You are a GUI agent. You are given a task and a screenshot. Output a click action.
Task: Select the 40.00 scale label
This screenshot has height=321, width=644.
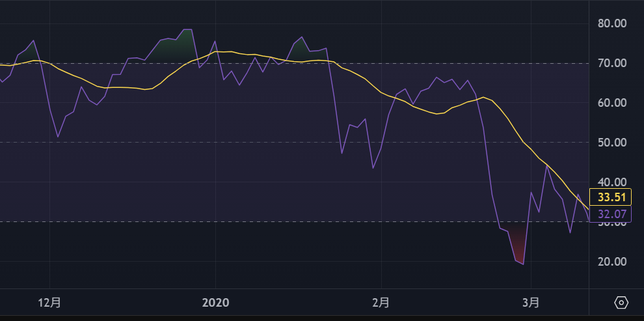611,182
